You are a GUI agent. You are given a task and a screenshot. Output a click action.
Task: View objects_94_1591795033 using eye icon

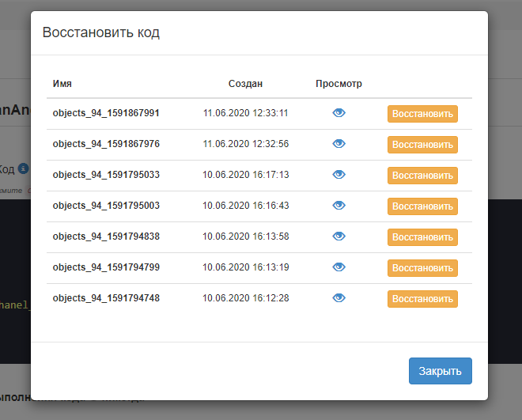(x=339, y=175)
